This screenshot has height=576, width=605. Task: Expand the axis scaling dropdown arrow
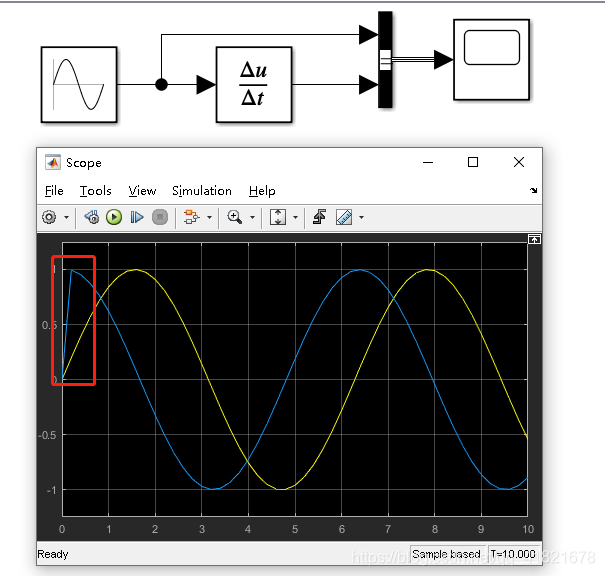click(296, 218)
